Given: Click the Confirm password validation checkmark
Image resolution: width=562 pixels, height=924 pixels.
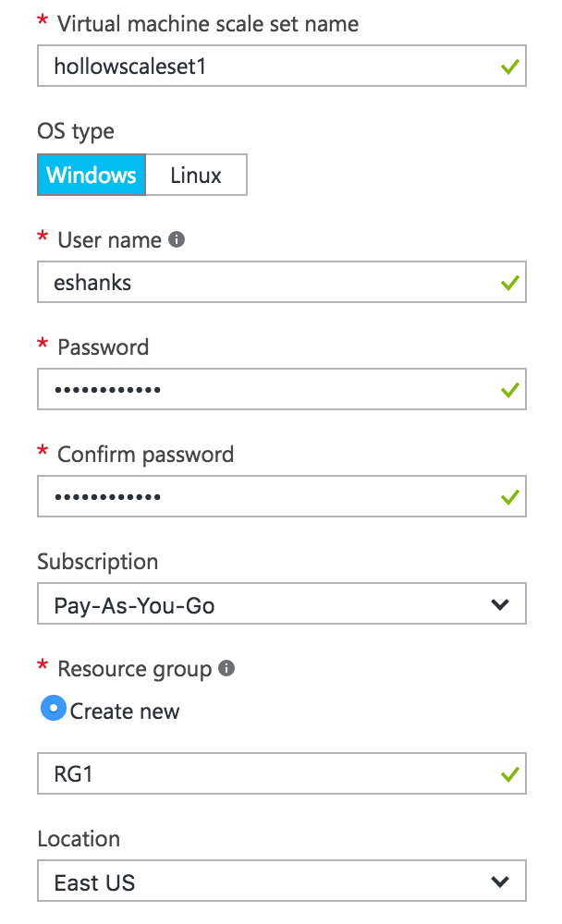Looking at the screenshot, I should tap(509, 497).
